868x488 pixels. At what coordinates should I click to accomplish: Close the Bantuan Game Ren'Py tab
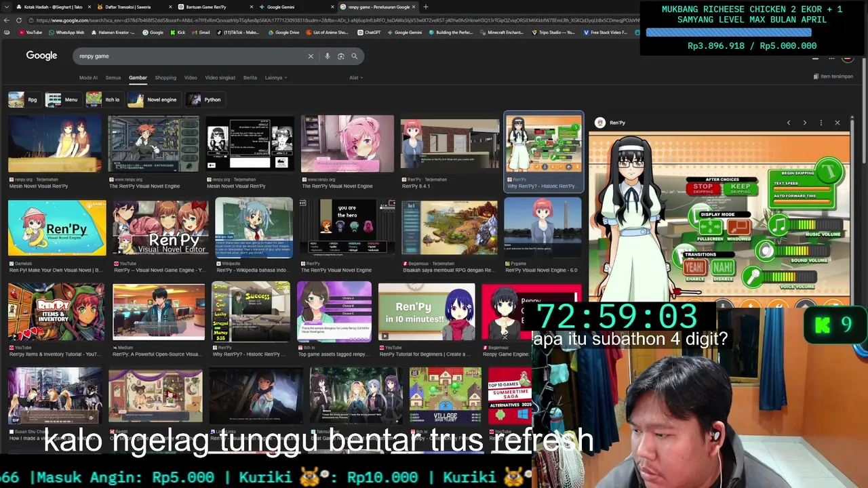click(x=252, y=7)
